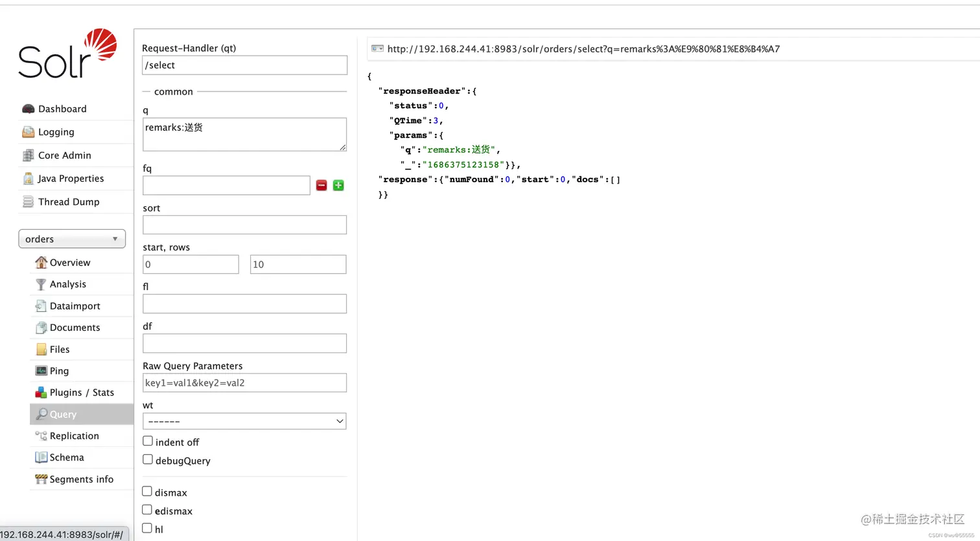980x541 pixels.
Task: Click the Dataimport icon
Action: point(41,306)
